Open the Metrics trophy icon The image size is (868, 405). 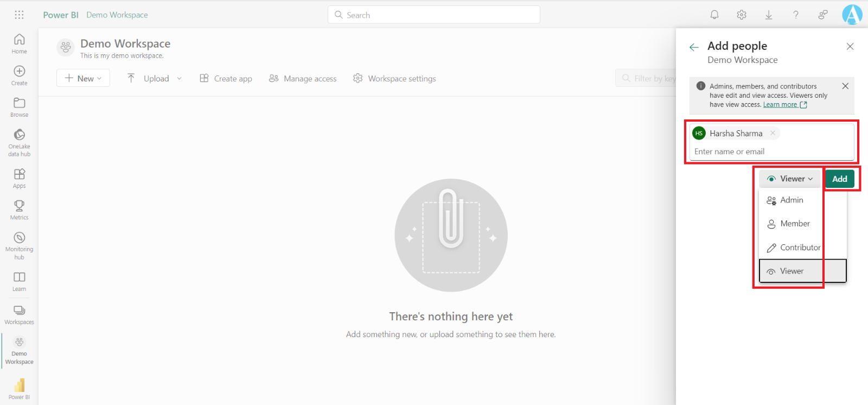coord(19,210)
